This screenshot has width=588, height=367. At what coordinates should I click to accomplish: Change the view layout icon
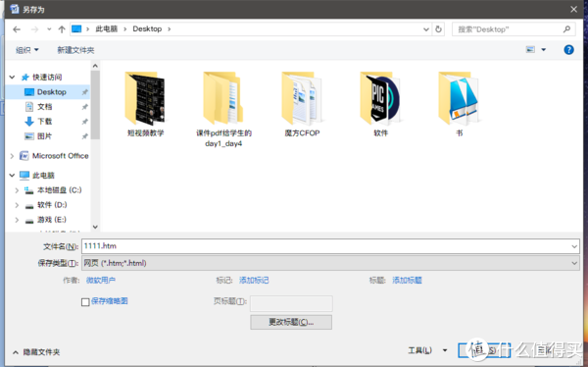pyautogui.click(x=530, y=50)
